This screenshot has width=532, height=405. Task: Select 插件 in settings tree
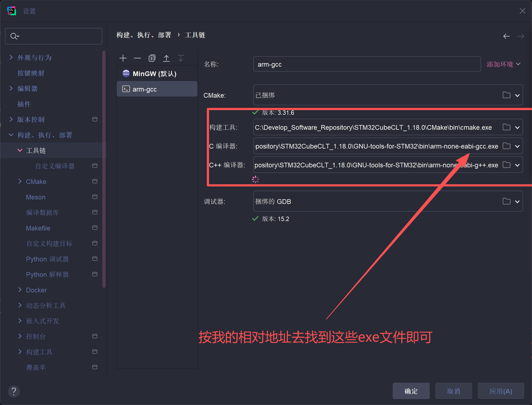tap(24, 104)
